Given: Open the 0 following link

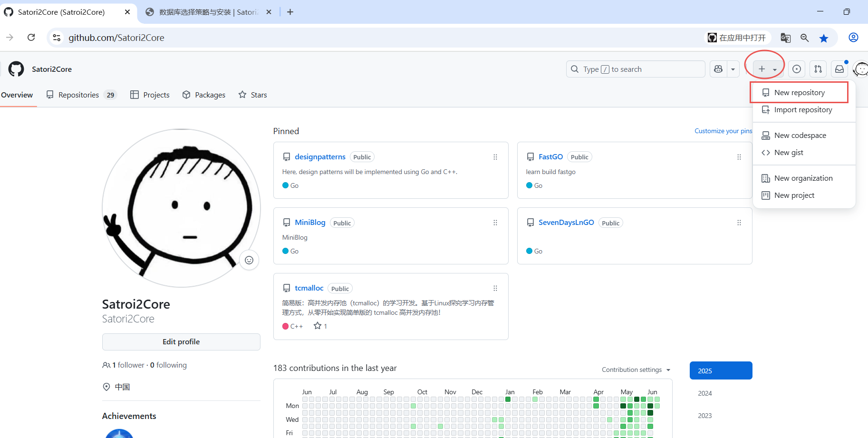Looking at the screenshot, I should coord(168,365).
